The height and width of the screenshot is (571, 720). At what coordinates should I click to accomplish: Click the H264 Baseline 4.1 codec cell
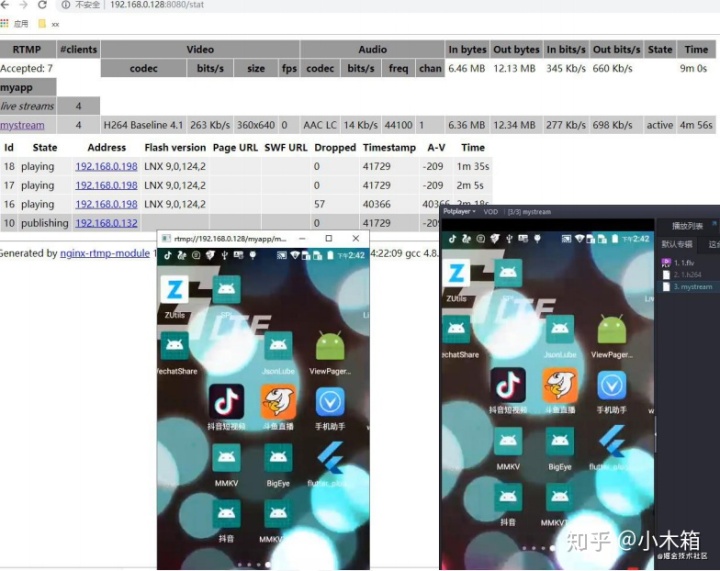tap(143, 125)
